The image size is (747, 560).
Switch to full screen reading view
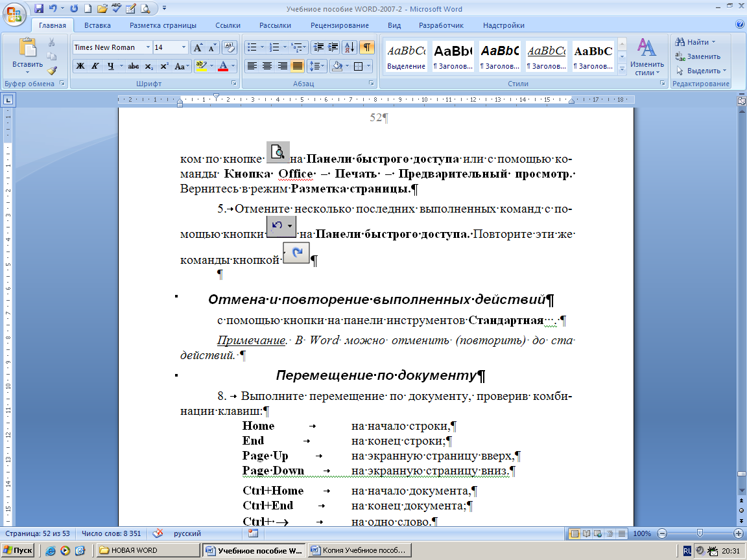click(586, 534)
